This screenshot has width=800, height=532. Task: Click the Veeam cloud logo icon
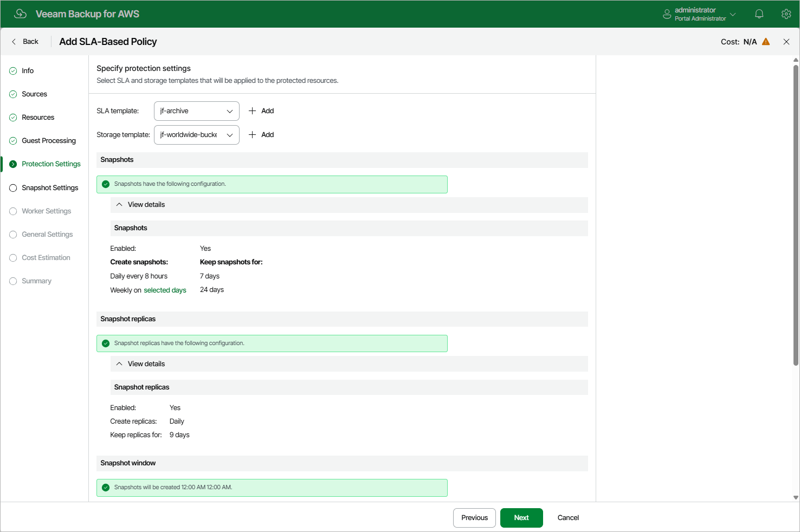point(20,14)
